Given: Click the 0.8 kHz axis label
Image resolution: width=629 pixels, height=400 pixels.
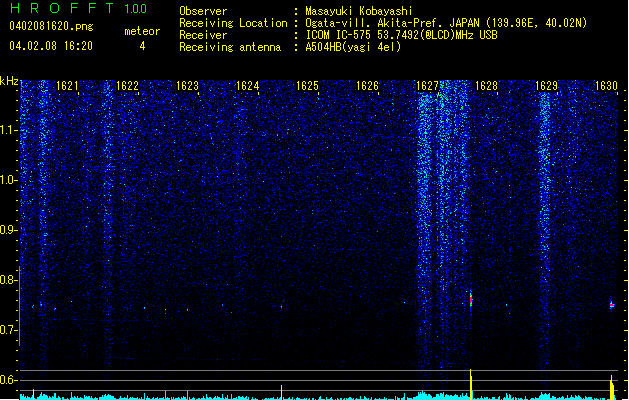Looking at the screenshot, I should [9, 280].
